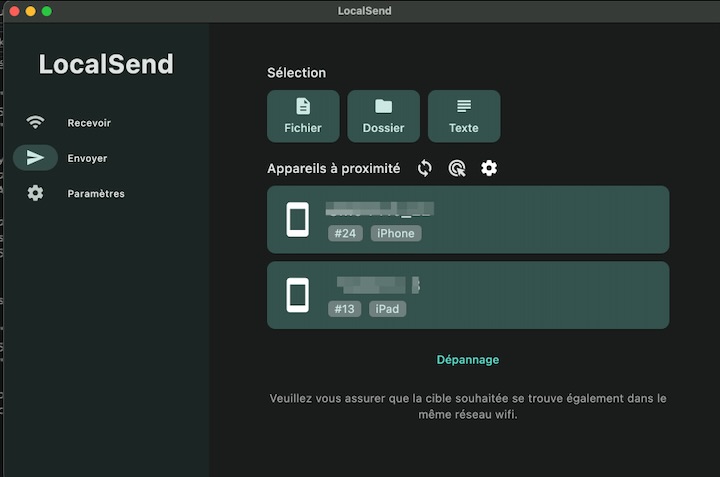
Task: Open send settings gear beside Appareils à proximité
Action: point(489,168)
